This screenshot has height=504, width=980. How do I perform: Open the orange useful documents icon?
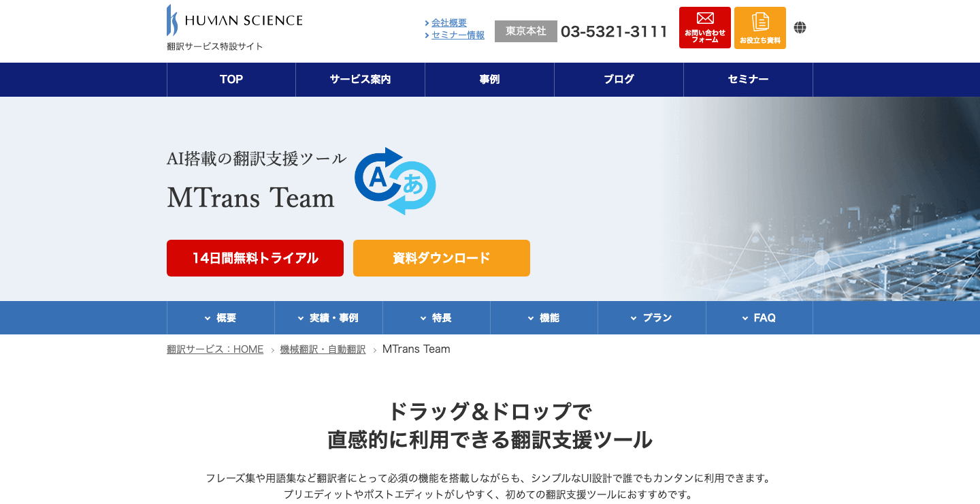coord(760,28)
